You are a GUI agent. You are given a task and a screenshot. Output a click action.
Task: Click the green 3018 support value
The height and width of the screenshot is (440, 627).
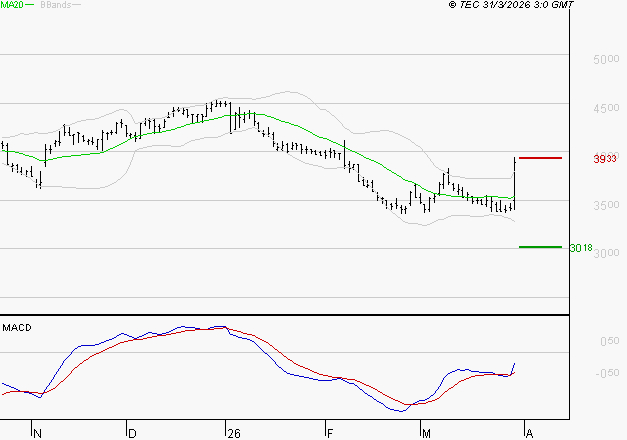581,248
